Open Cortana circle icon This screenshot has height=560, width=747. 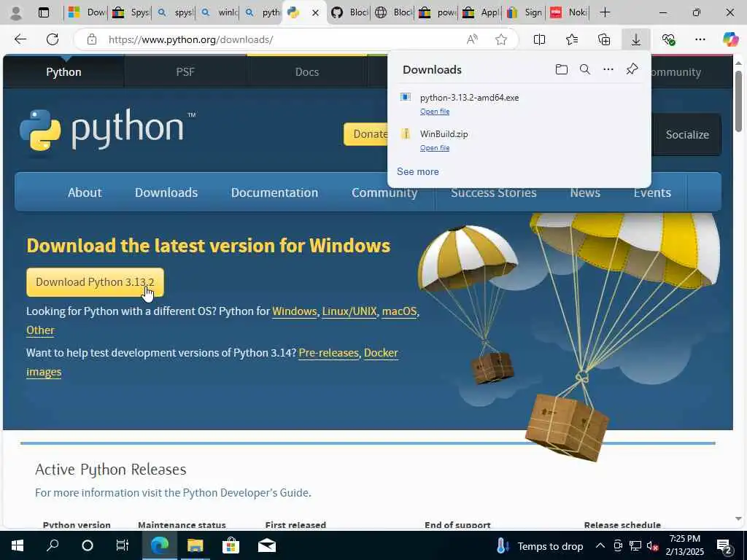pyautogui.click(x=88, y=545)
